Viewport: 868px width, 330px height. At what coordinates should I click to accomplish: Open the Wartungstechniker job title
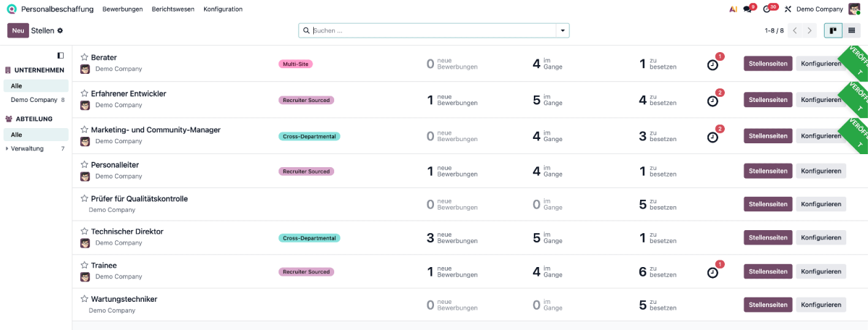point(124,299)
